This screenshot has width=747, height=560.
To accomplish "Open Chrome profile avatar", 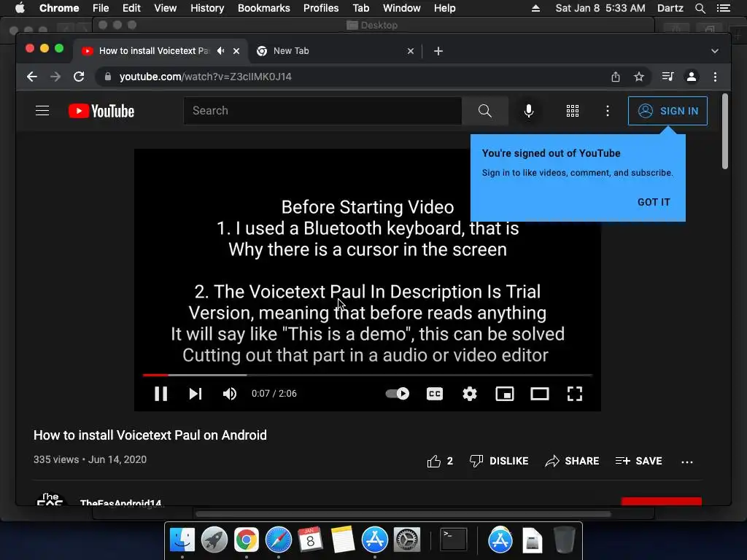I will tap(692, 77).
